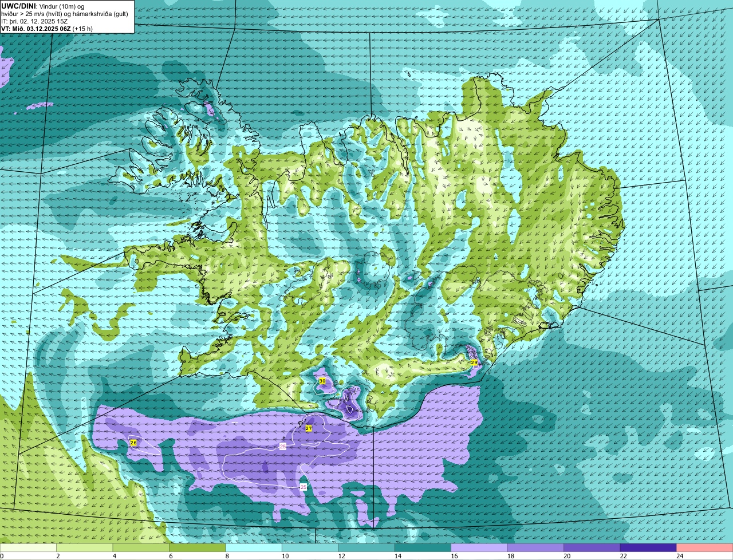Viewport: 733px width, 560px height.
Task: Click the color scale tick label 4
Action: point(114,556)
